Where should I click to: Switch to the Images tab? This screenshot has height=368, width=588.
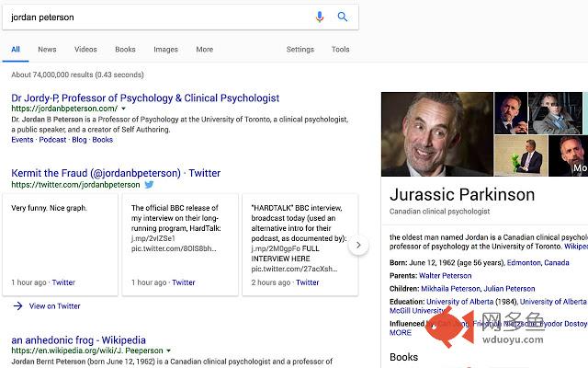pos(165,49)
